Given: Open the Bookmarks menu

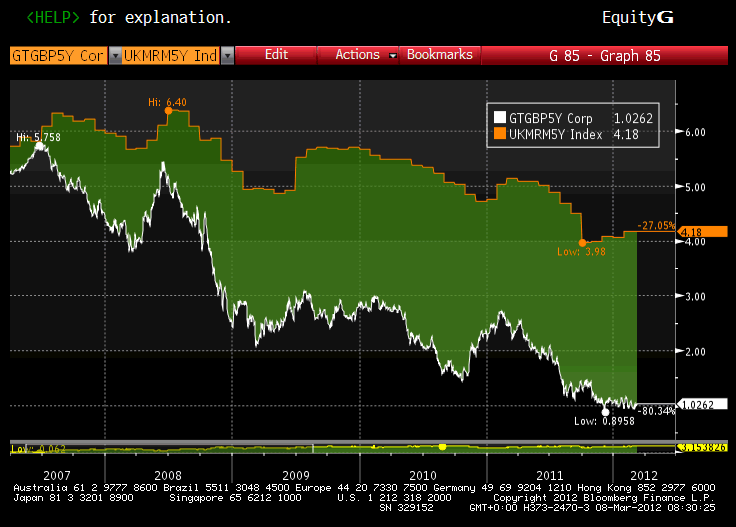Looking at the screenshot, I should [439, 55].
